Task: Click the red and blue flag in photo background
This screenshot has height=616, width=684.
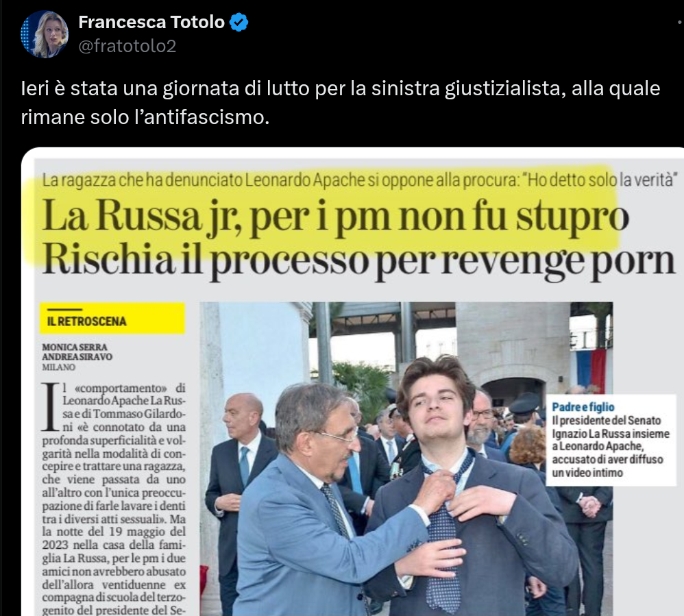Action: click(x=591, y=371)
